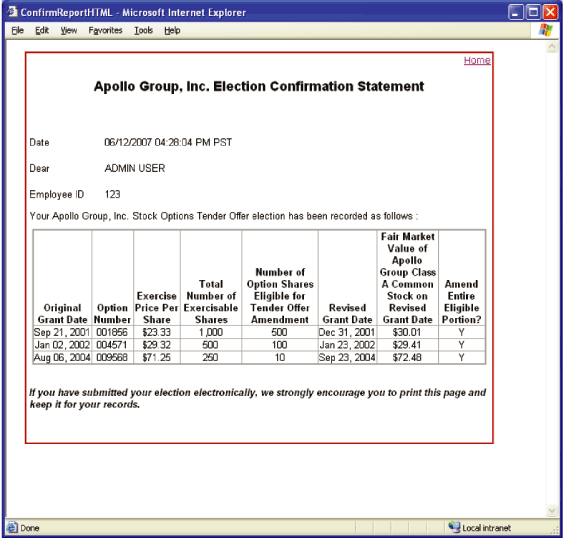Open the Tools menu
This screenshot has width=564, height=538.
pyautogui.click(x=144, y=31)
